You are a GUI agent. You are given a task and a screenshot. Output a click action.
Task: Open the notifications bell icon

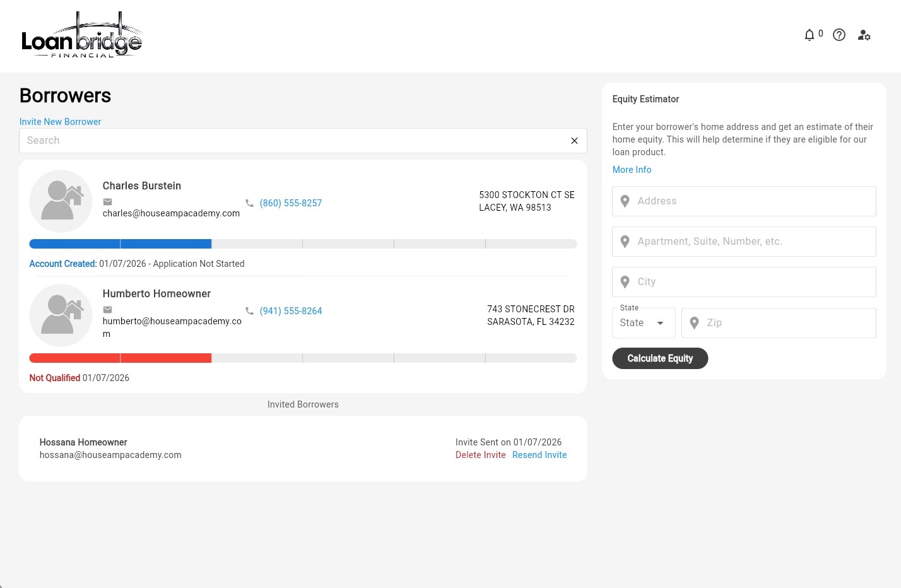point(810,35)
